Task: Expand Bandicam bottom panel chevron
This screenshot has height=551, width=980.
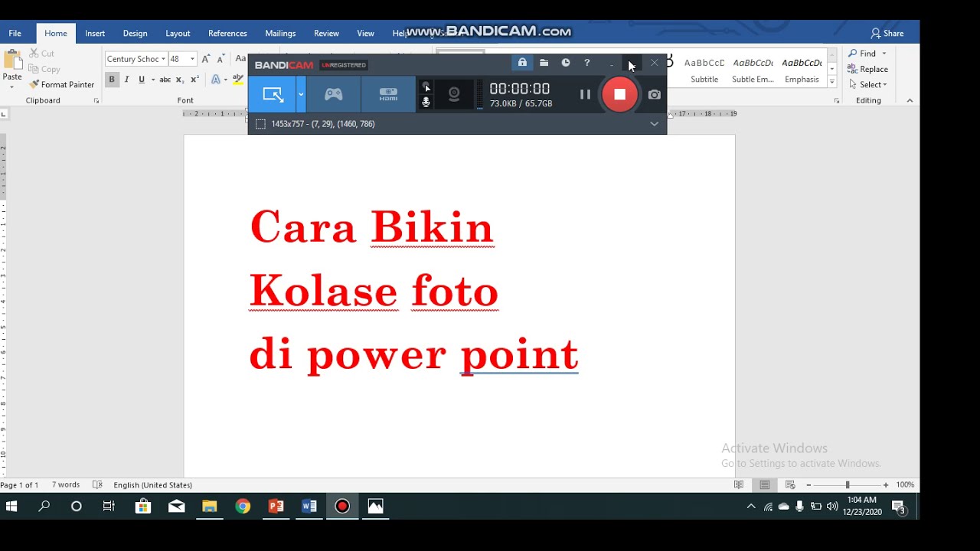Action: pyautogui.click(x=654, y=124)
